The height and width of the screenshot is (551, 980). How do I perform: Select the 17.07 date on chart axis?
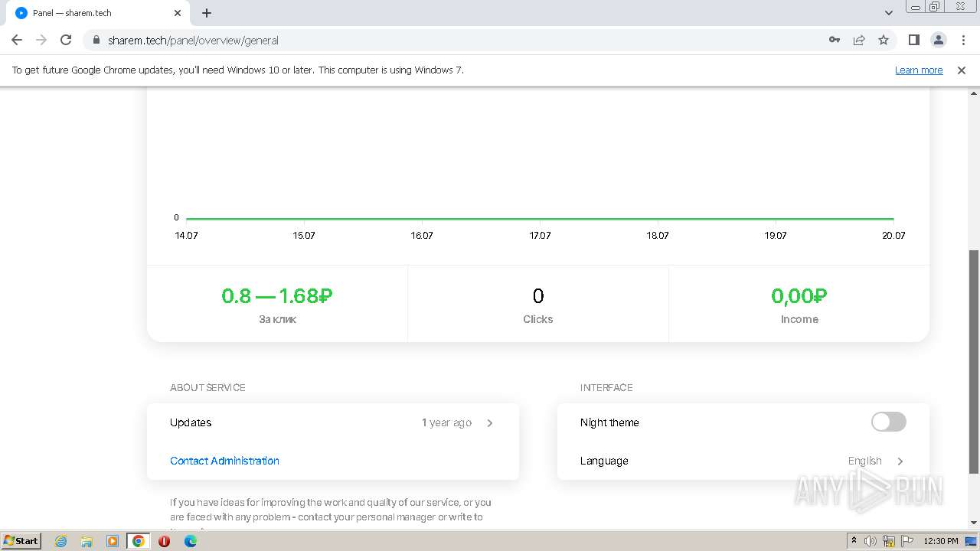pyautogui.click(x=540, y=236)
